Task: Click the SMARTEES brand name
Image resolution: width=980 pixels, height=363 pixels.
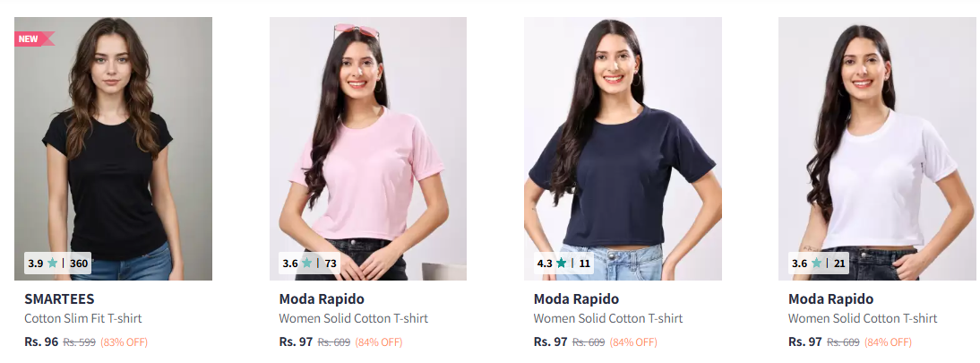Action: pyautogui.click(x=59, y=299)
